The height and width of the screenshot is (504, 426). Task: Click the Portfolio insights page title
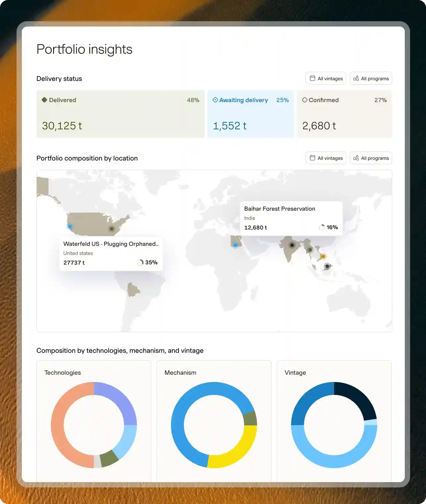84,49
